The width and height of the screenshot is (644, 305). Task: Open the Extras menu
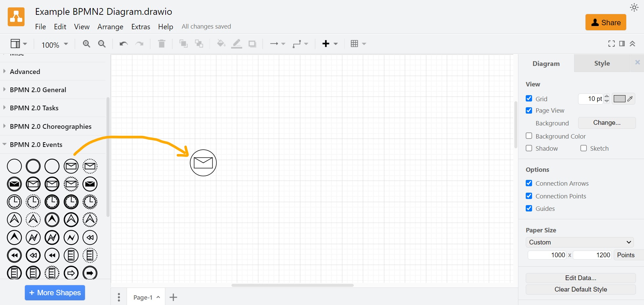140,27
